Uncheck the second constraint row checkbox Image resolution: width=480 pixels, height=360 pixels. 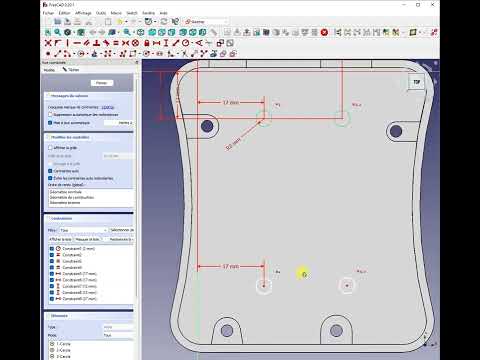point(52,255)
